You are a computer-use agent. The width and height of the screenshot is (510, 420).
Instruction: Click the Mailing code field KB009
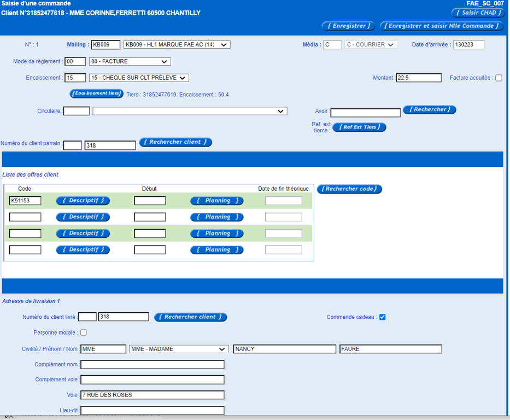tap(105, 44)
